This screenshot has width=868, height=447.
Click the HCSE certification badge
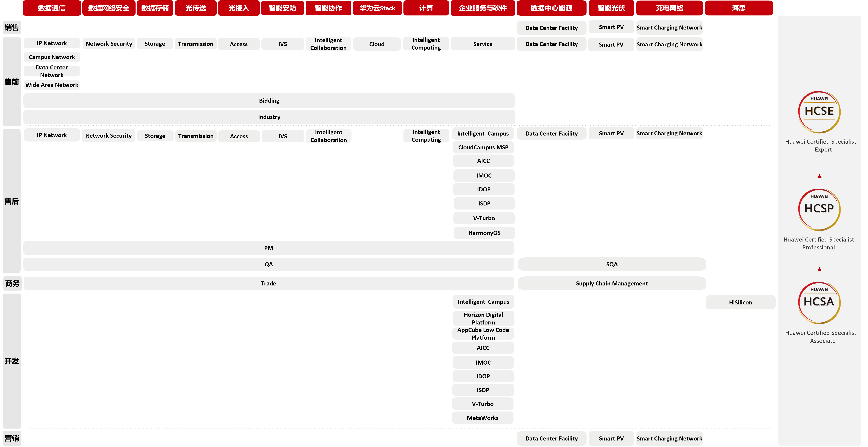(x=819, y=112)
